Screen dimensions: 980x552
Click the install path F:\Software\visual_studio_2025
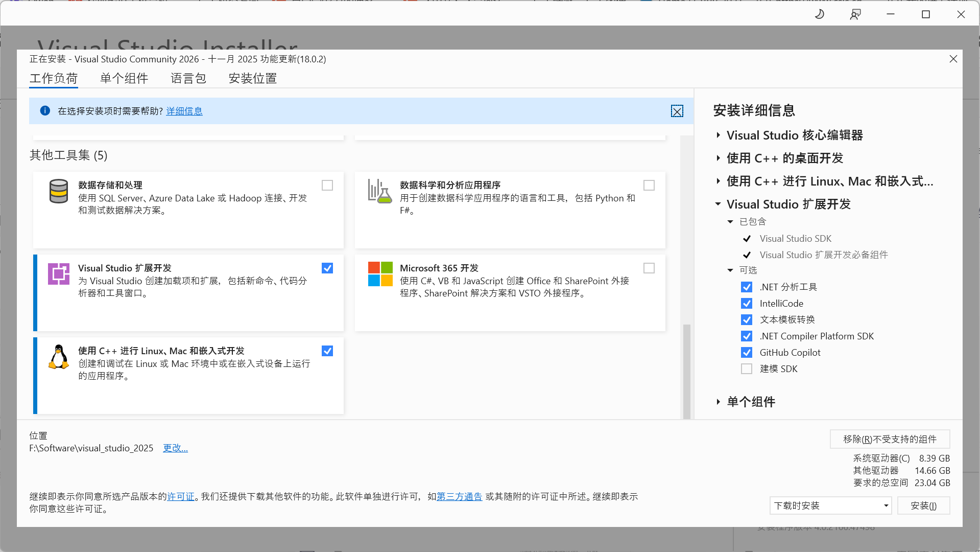tap(91, 448)
